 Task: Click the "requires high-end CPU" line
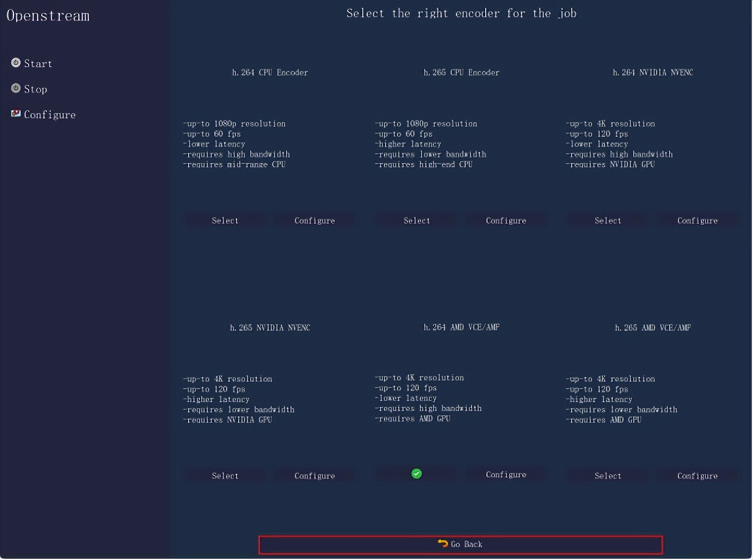coord(424,164)
